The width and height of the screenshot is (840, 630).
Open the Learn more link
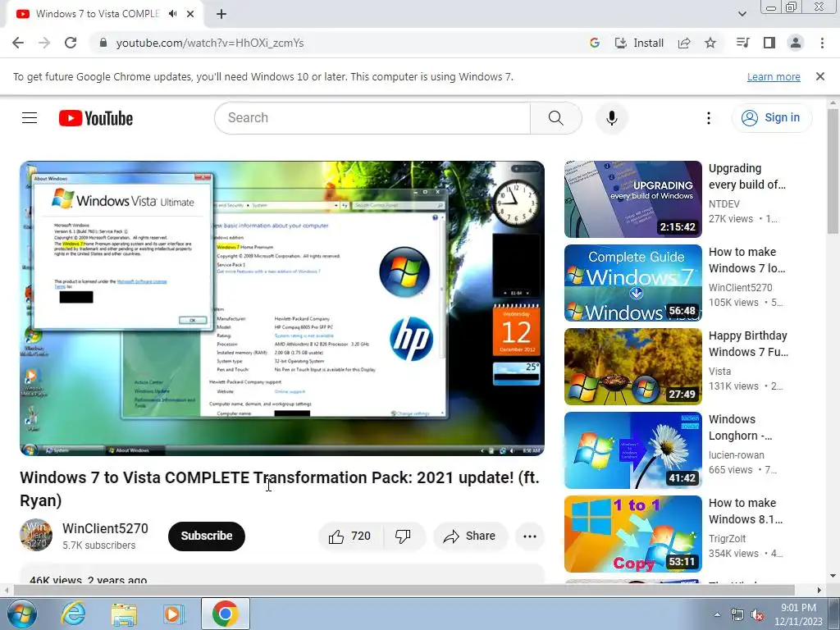point(774,76)
